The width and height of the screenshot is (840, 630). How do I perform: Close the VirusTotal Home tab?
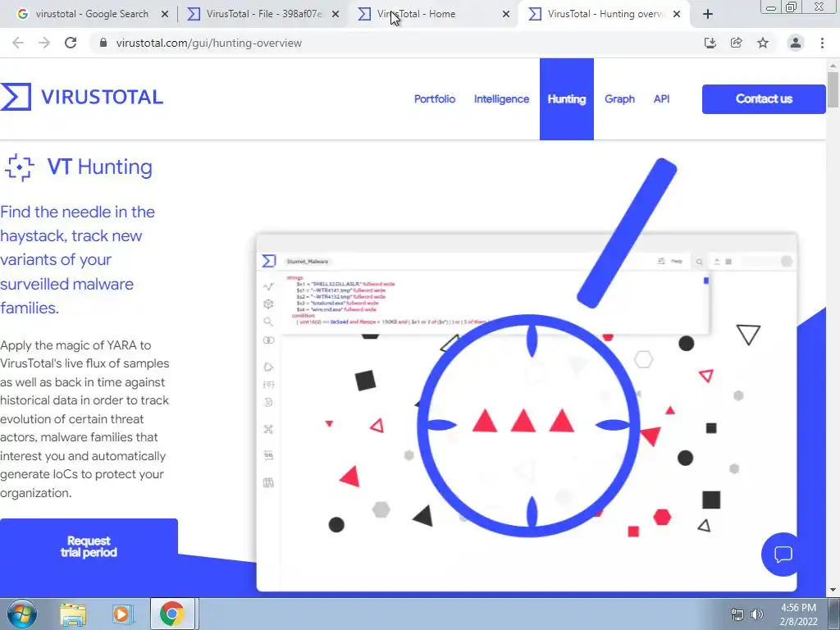click(505, 15)
